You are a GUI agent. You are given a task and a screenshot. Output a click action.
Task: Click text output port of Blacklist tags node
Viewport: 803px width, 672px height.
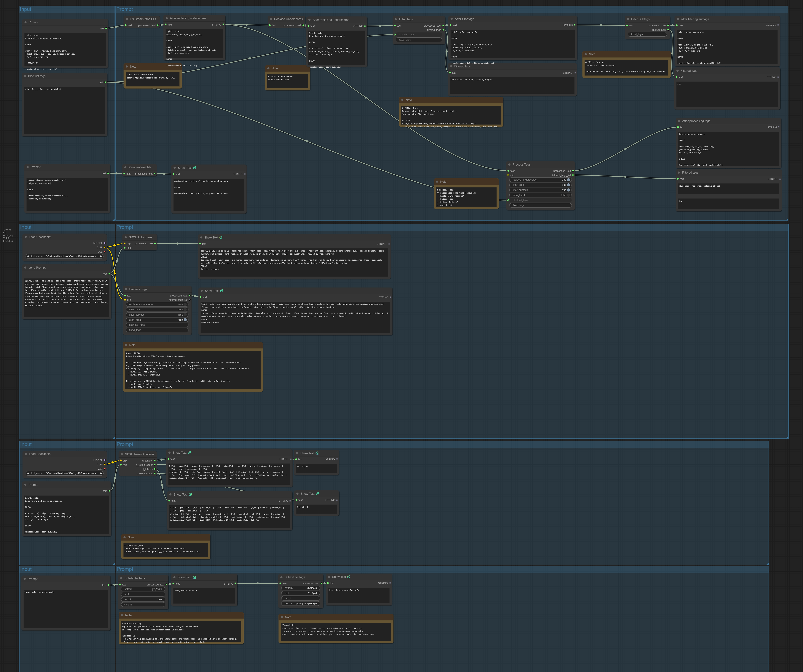[105, 82]
